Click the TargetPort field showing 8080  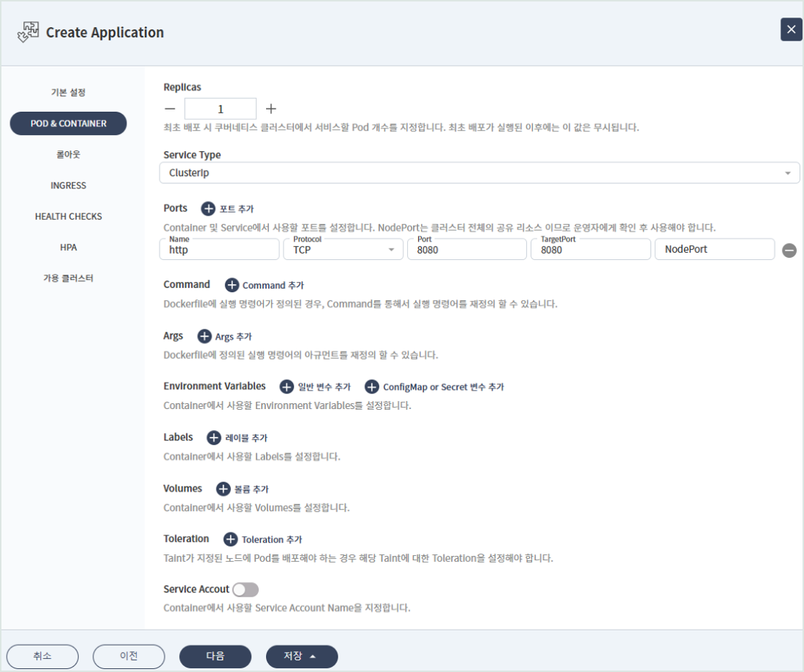[591, 249]
